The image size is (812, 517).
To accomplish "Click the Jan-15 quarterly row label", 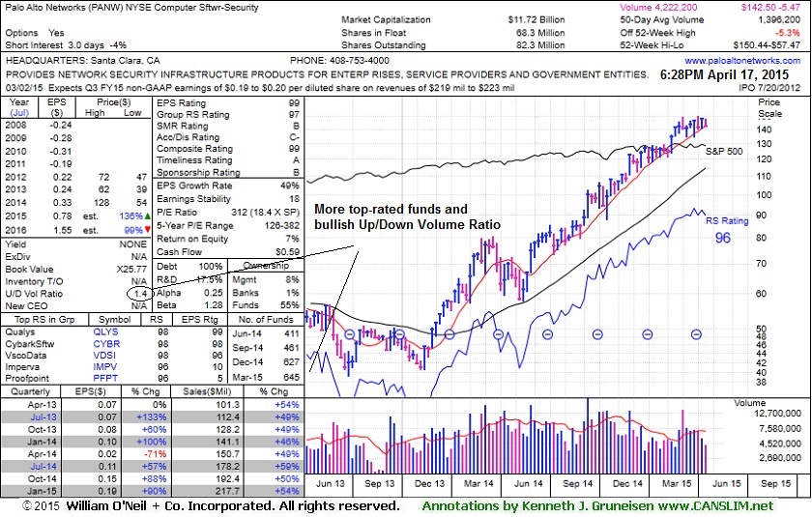I will tap(43, 491).
